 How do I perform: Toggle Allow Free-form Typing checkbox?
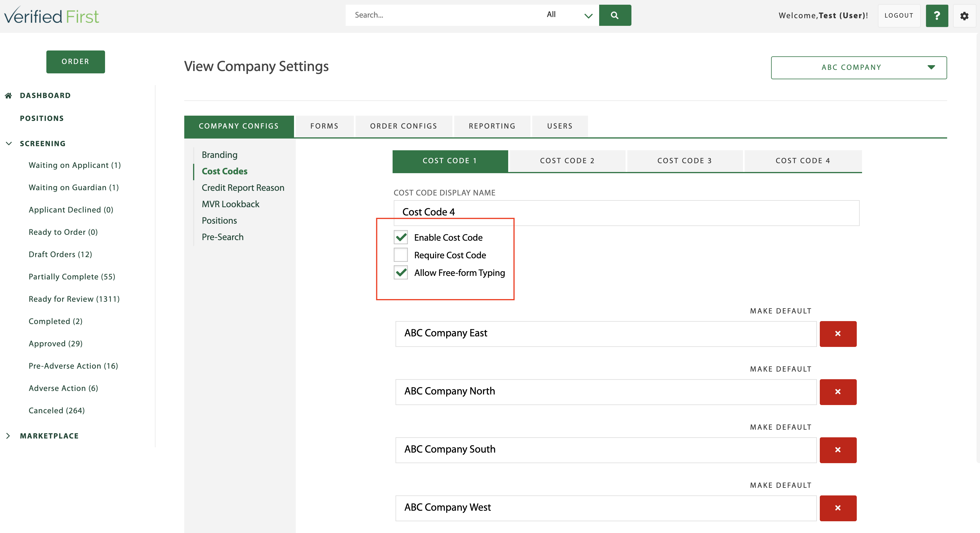[401, 272]
